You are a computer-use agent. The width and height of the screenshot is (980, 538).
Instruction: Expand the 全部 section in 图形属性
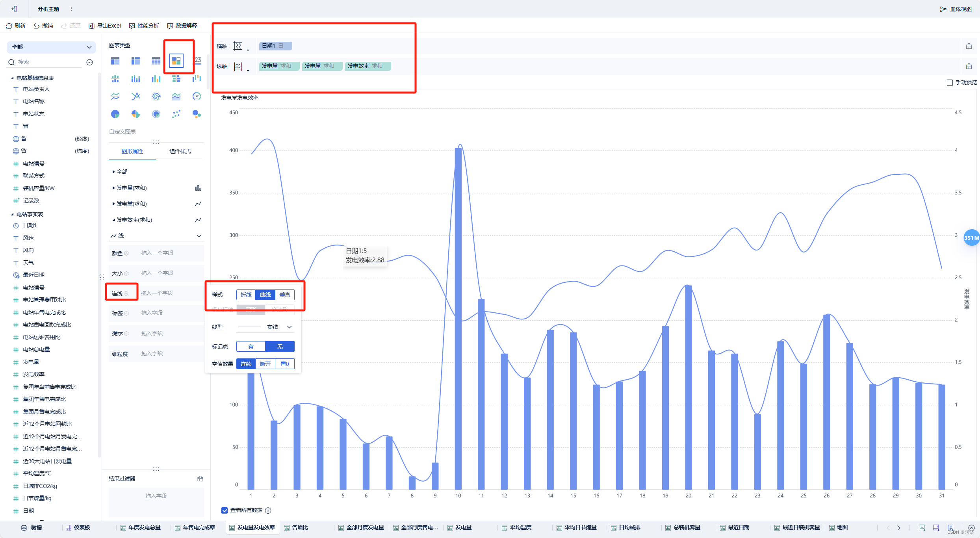tap(113, 172)
